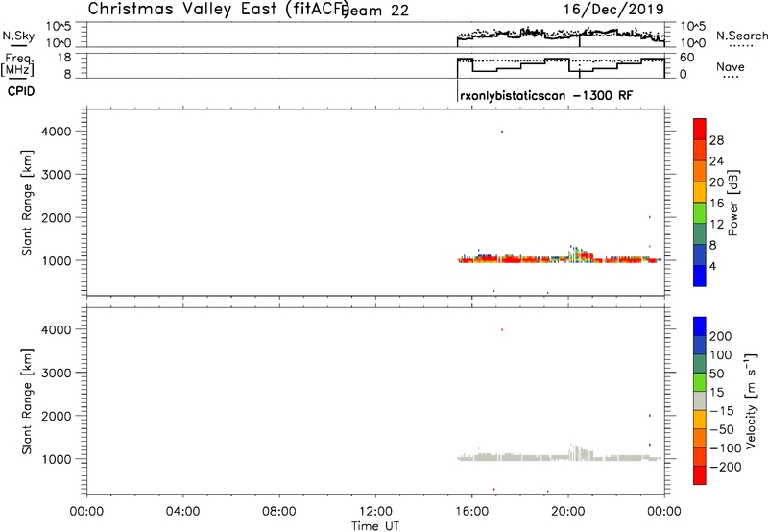
Task: Click the '10^5' left tick of the noise panel
Action: pos(59,27)
